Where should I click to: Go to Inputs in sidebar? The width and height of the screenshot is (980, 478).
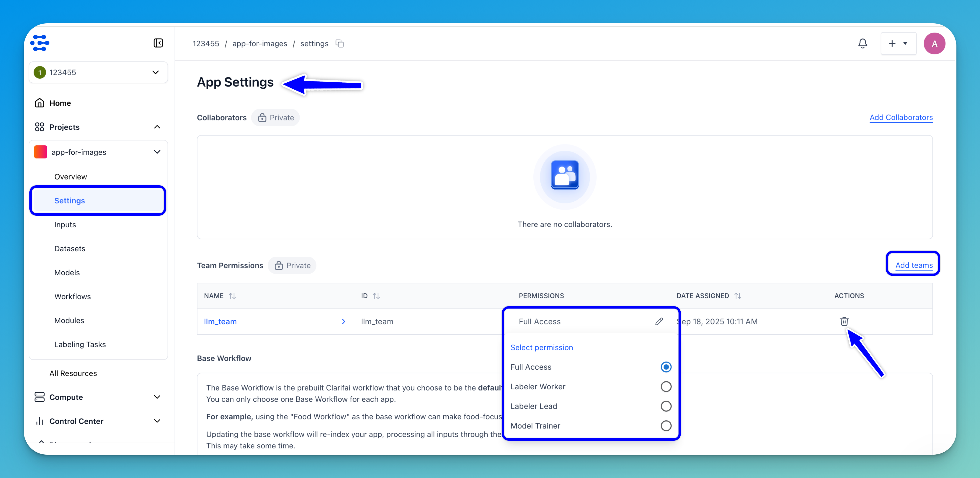tap(65, 225)
